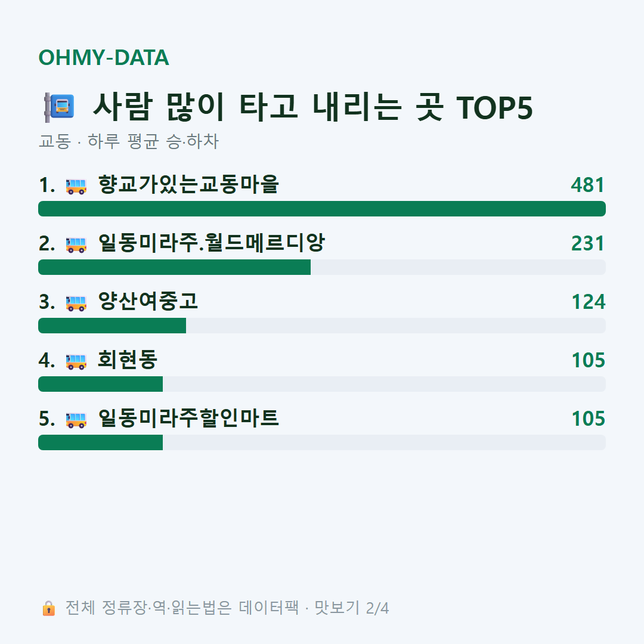Click the bus stop sign icon in title
This screenshot has width=644, height=644.
tap(59, 107)
